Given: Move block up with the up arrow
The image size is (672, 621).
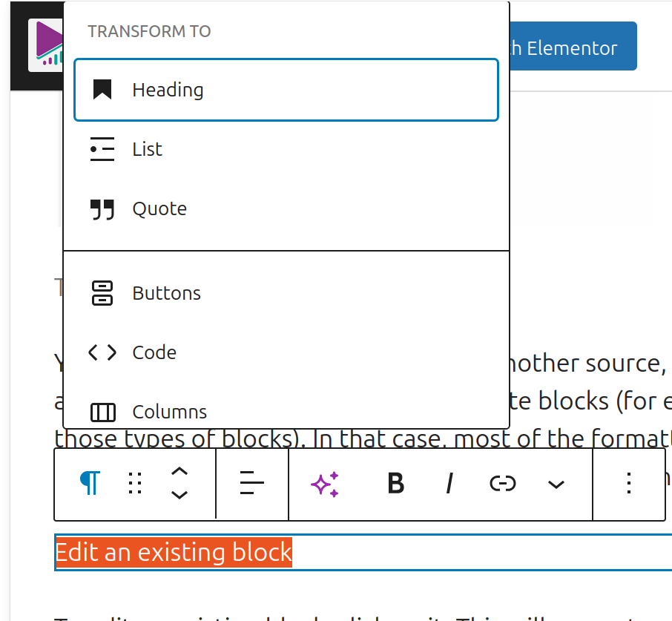Looking at the screenshot, I should pos(179,472).
